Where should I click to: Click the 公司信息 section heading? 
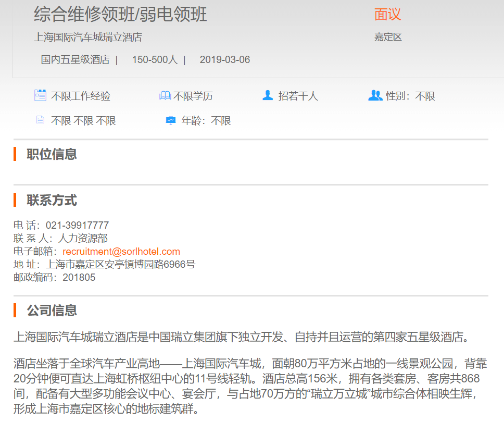pos(52,311)
